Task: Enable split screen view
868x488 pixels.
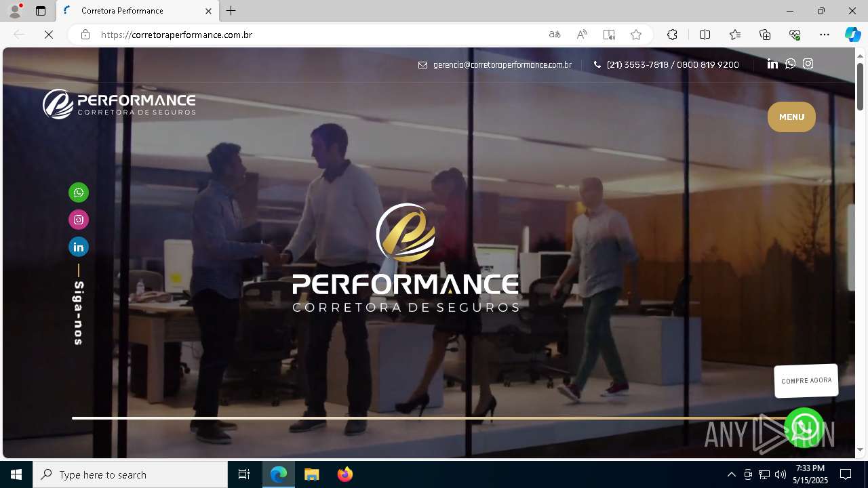Action: pyautogui.click(x=705, y=35)
